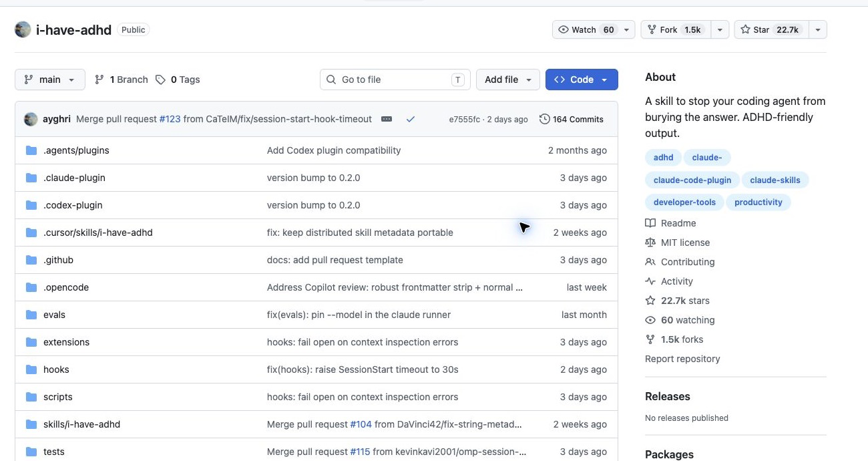
Task: Open pull request #104 link
Action: click(361, 424)
